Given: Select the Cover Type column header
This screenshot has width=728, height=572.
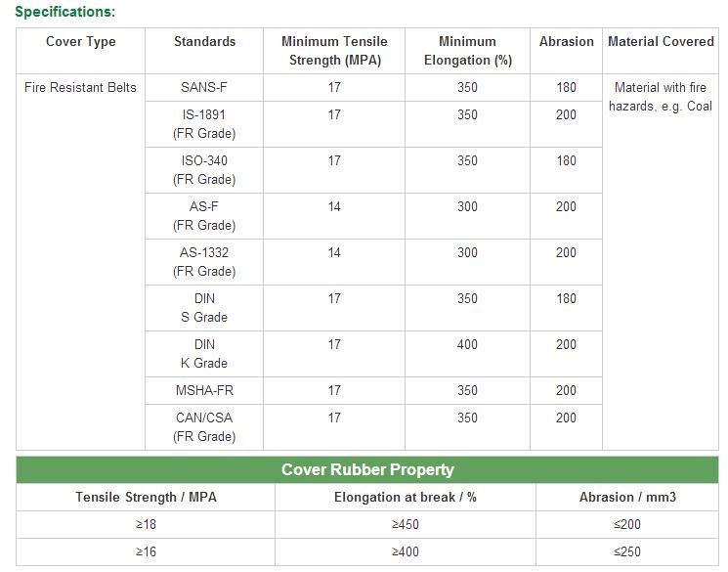Looking at the screenshot, I should 80,41.
